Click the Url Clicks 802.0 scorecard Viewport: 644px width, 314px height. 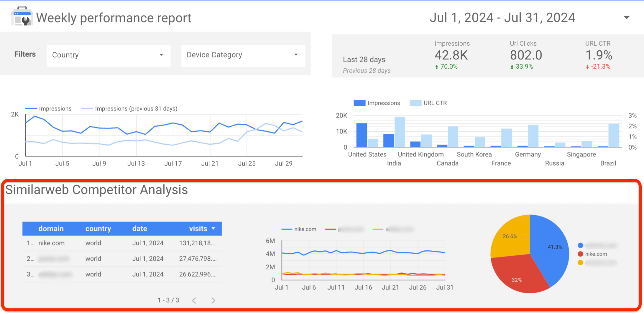pos(526,55)
